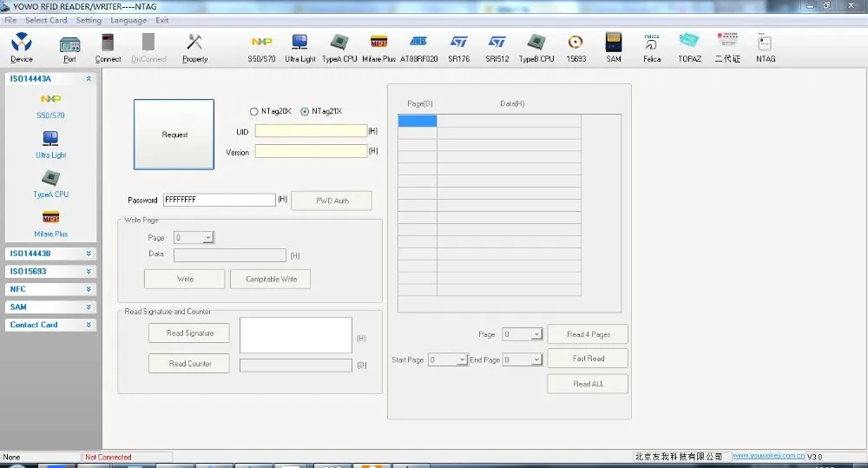This screenshot has width=868, height=468.
Task: Click the Exit menu item
Action: coord(161,20)
